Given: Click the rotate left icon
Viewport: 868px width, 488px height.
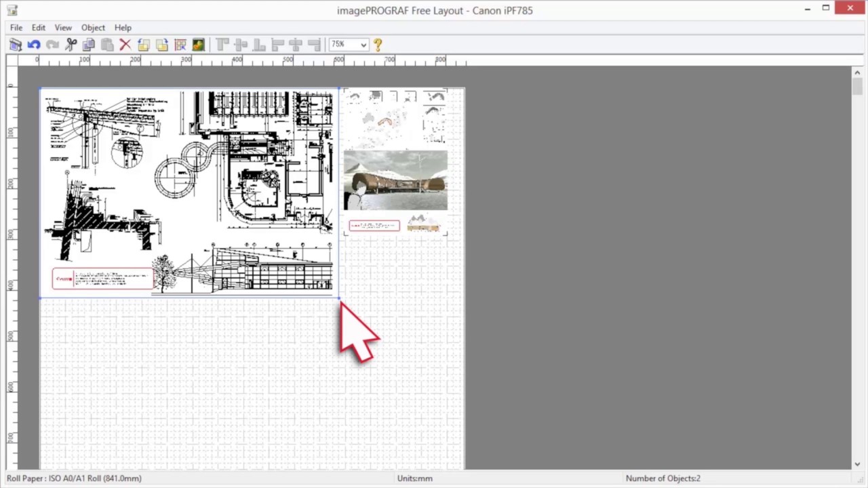Looking at the screenshot, I should tap(144, 45).
